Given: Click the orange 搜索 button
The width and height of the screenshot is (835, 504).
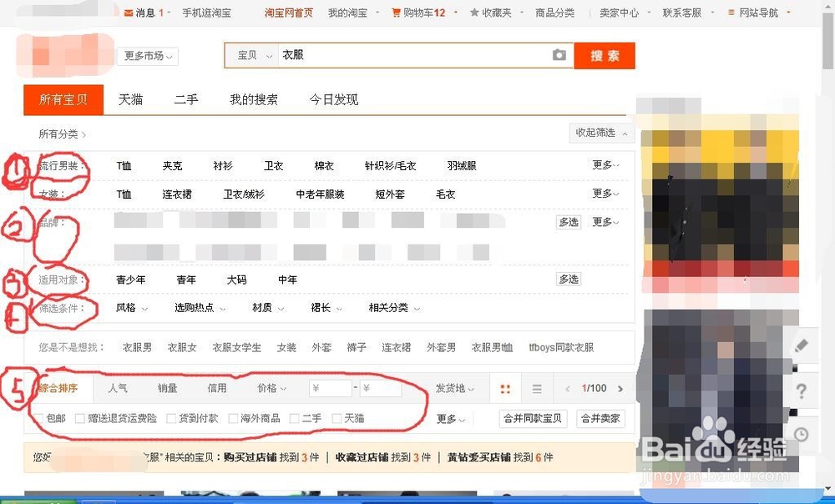Looking at the screenshot, I should coord(605,55).
